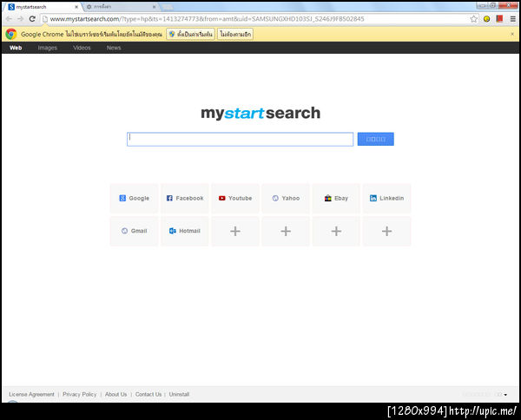This screenshot has height=420, width=521.
Task: Open the Privacy Policy link
Action: (x=79, y=394)
